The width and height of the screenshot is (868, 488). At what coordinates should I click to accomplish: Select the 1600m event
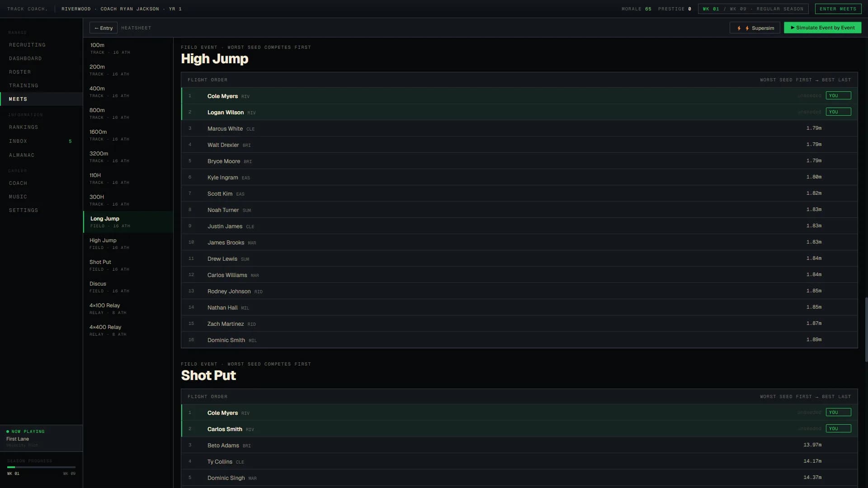coord(128,135)
